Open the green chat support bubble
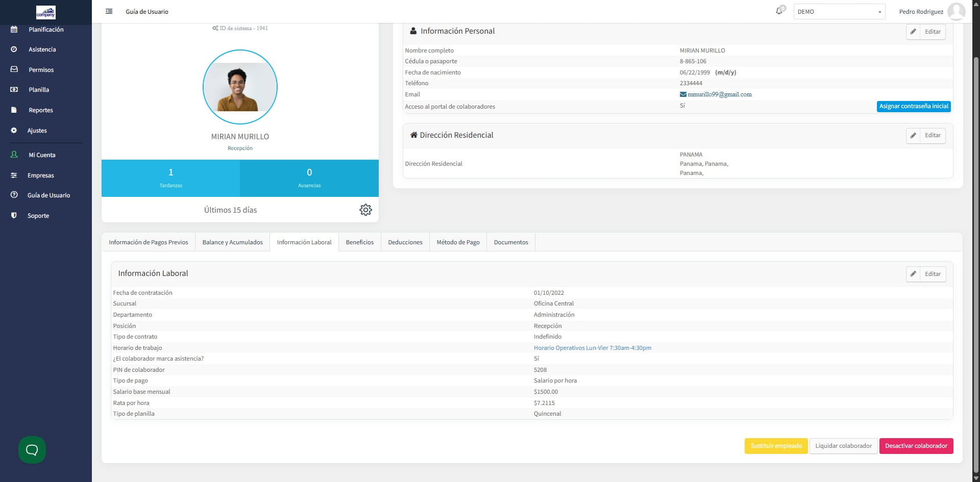Viewport: 980px width, 482px height. pos(32,450)
